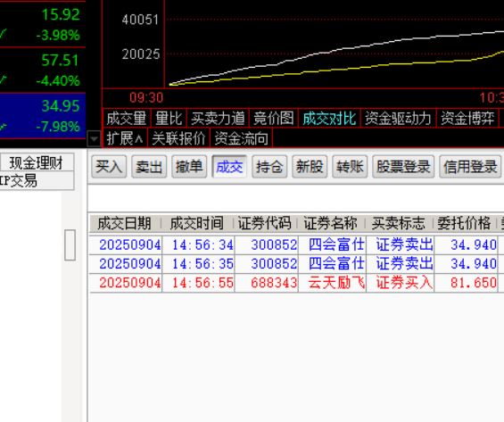504x422 pixels.
Task: Click the 证券买入 flag cell
Action: coord(401,283)
